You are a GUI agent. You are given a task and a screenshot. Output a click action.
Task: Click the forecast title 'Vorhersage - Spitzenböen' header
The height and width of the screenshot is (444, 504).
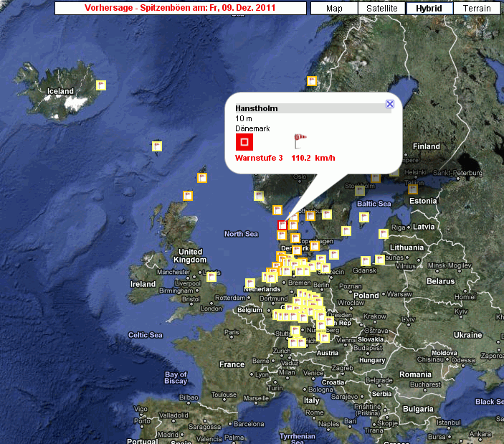(181, 8)
